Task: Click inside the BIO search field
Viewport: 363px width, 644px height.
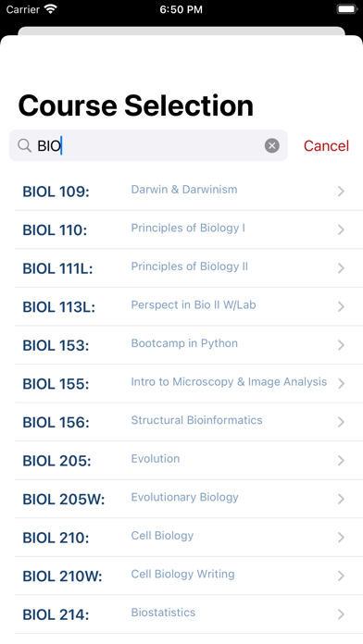Action: [148, 145]
